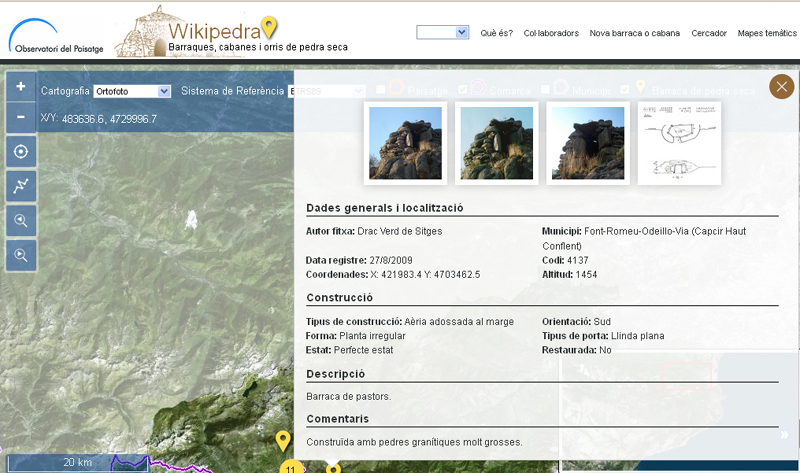The image size is (800, 473).
Task: Open the Cercador menu item
Action: point(708,33)
